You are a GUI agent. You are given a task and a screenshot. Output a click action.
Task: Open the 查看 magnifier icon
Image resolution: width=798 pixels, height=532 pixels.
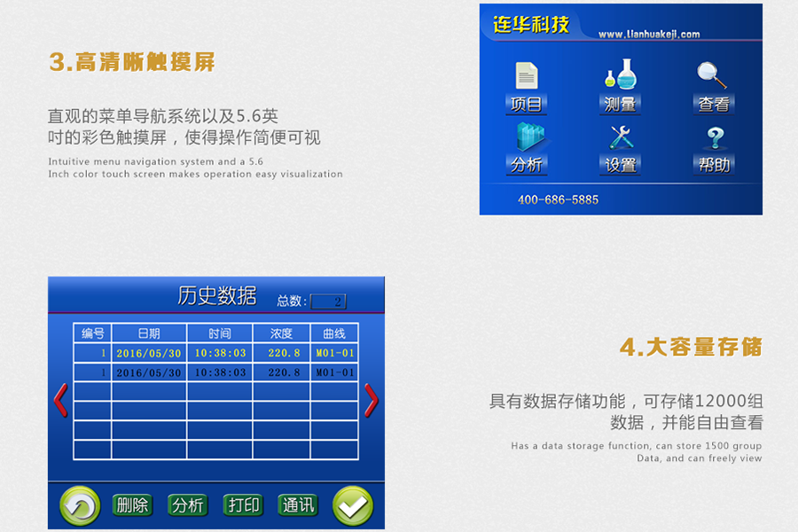point(711,75)
